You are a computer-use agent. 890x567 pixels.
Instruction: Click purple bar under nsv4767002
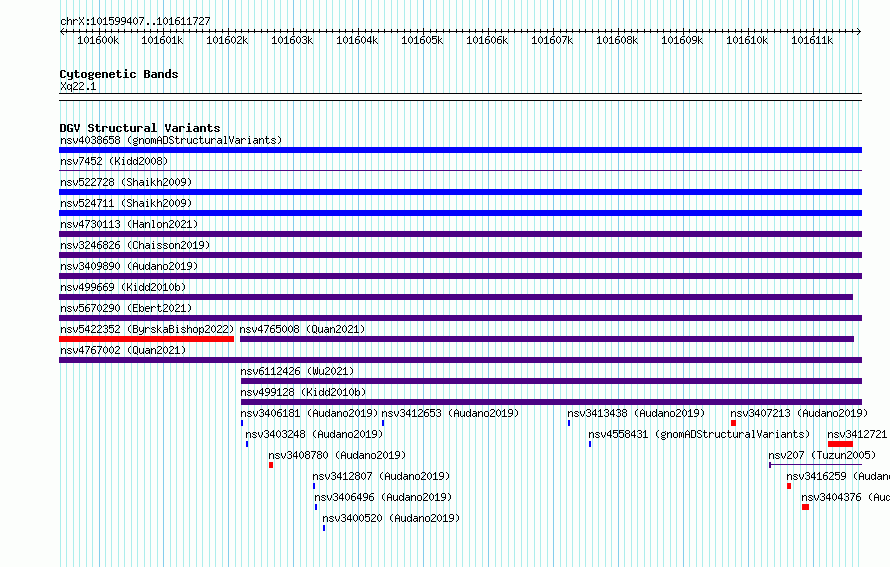[460, 360]
